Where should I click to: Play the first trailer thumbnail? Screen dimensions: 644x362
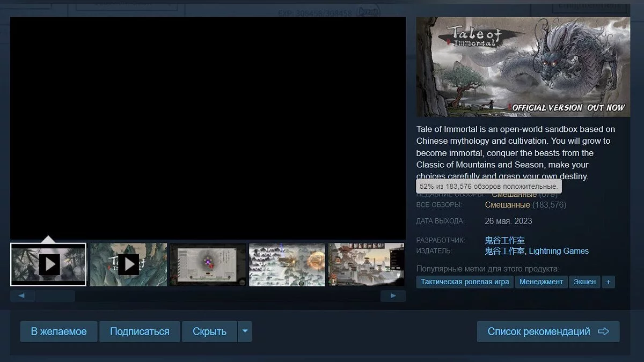tap(48, 264)
